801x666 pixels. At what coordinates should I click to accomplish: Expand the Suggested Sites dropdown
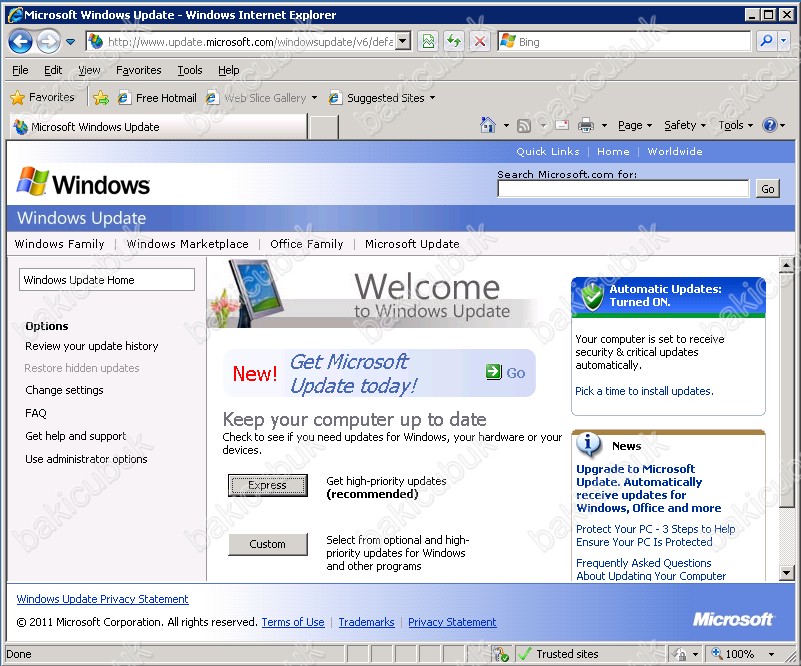pyautogui.click(x=432, y=98)
